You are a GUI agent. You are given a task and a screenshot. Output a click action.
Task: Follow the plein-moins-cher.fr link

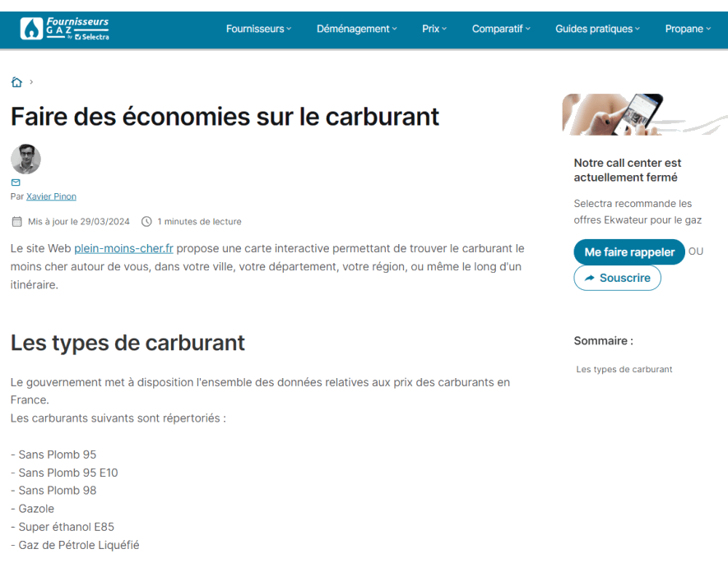(x=123, y=248)
